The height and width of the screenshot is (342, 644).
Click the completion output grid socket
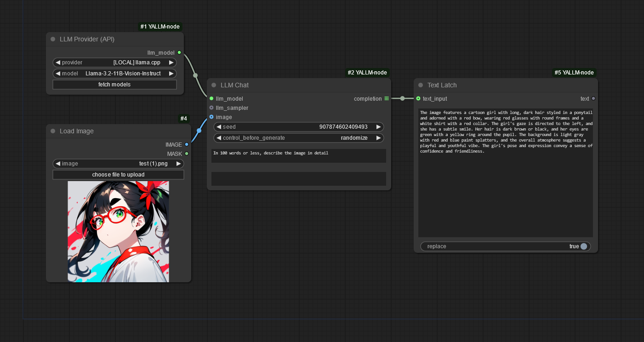[x=386, y=98]
